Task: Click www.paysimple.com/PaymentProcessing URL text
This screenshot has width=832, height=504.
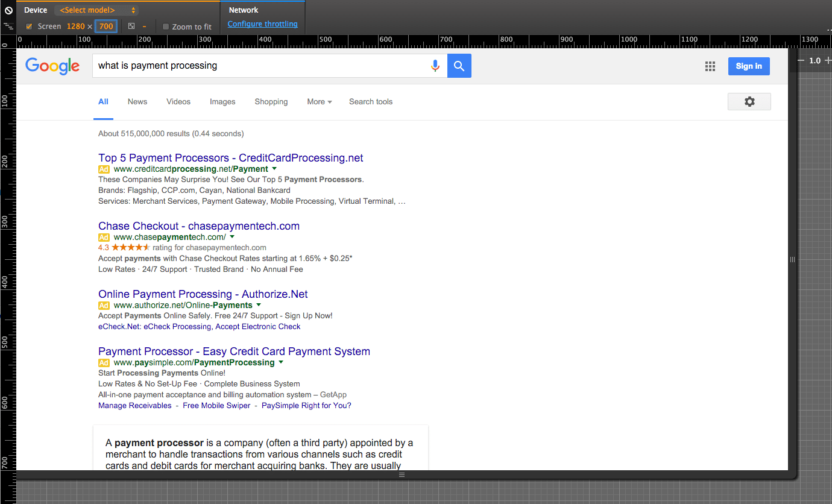Action: coord(194,363)
